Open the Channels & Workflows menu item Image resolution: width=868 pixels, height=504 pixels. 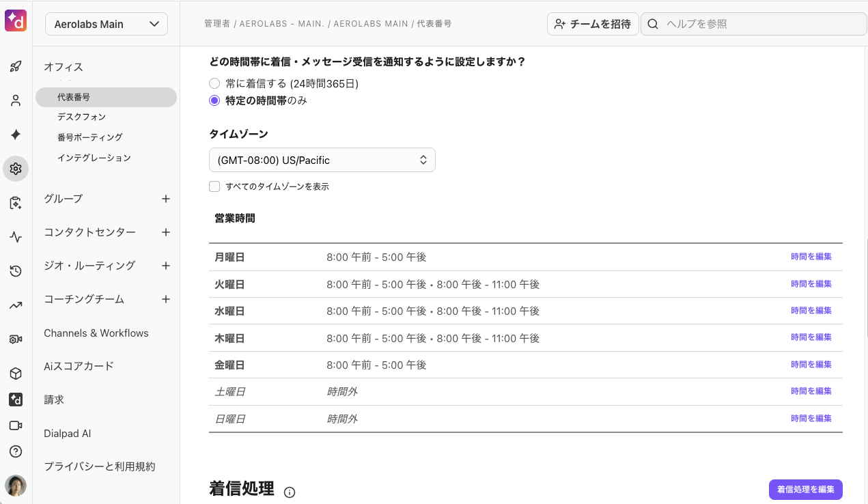point(96,333)
